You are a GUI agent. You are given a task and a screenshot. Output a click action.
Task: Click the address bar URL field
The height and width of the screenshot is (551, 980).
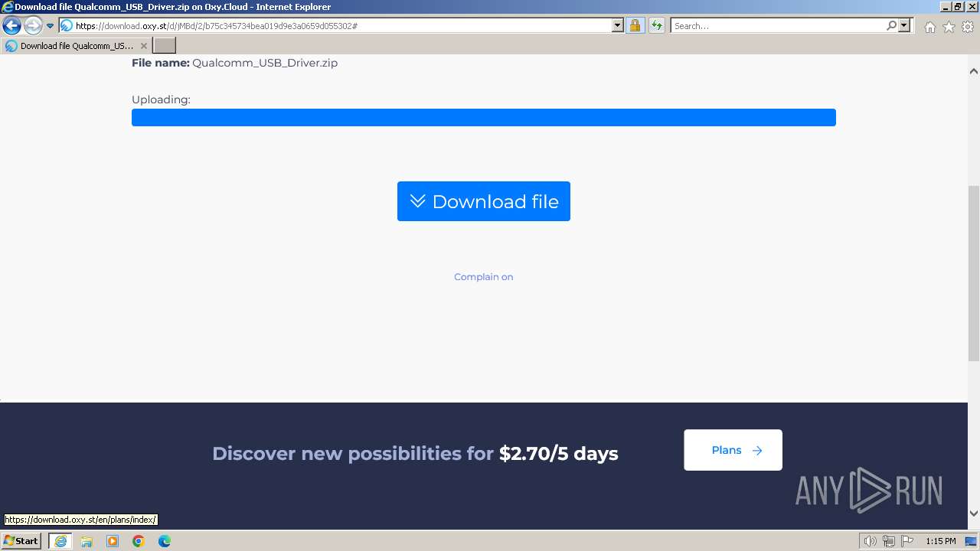tap(342, 26)
